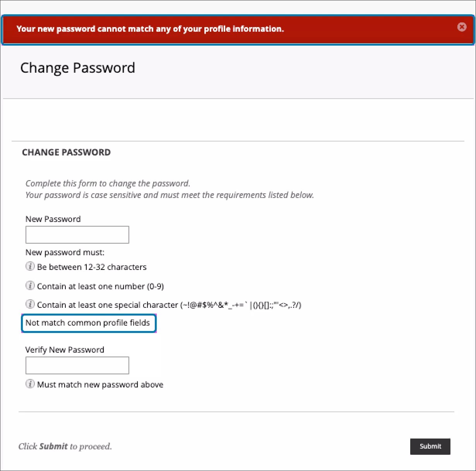Click the New Password field label
The height and width of the screenshot is (471, 476).
pos(53,219)
